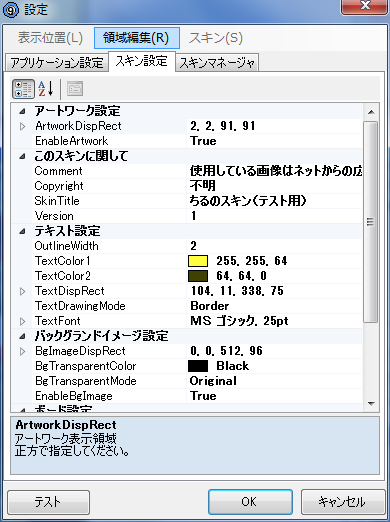
Task: Collapse the テキスト設定 category
Action: (22, 231)
